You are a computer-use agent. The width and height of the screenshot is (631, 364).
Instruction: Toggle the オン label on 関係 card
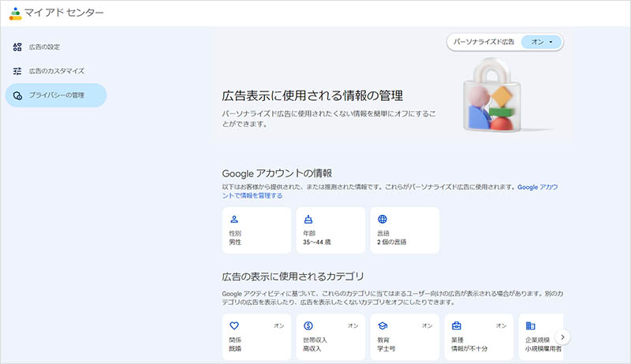click(278, 325)
